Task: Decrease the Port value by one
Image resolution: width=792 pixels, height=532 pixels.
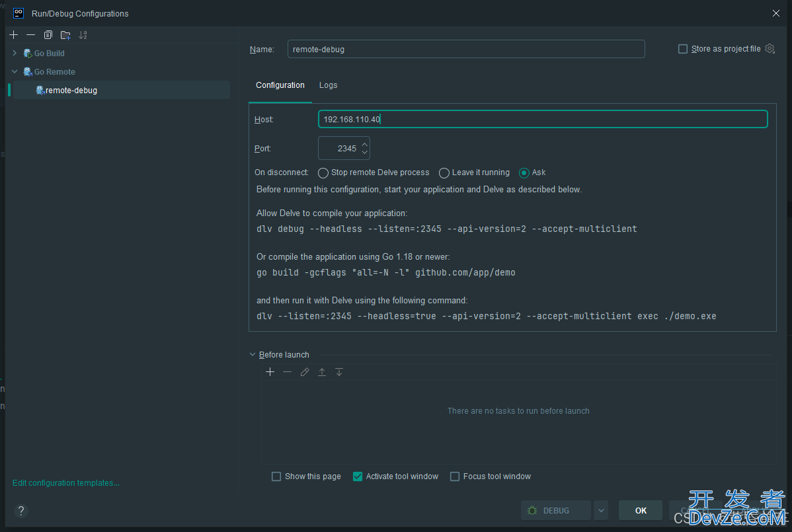Action: click(x=365, y=153)
